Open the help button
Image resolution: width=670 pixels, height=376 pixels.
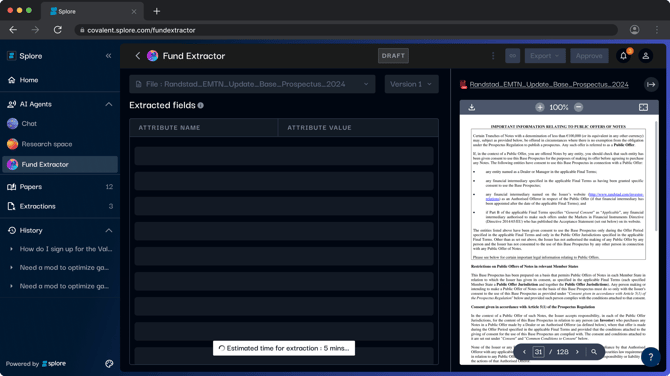(651, 357)
